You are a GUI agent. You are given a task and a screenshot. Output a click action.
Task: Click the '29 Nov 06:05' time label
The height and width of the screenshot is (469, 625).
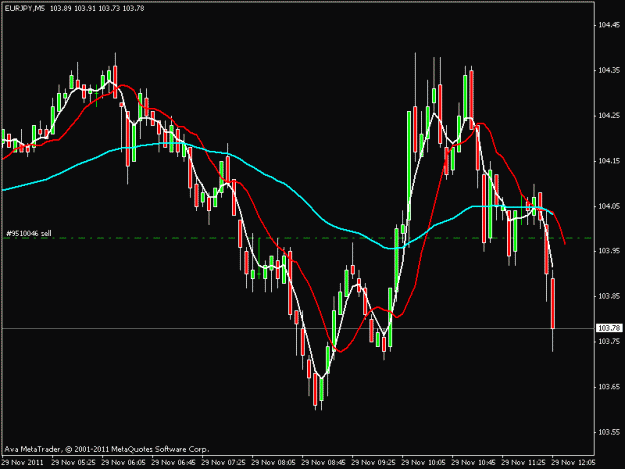(124, 462)
